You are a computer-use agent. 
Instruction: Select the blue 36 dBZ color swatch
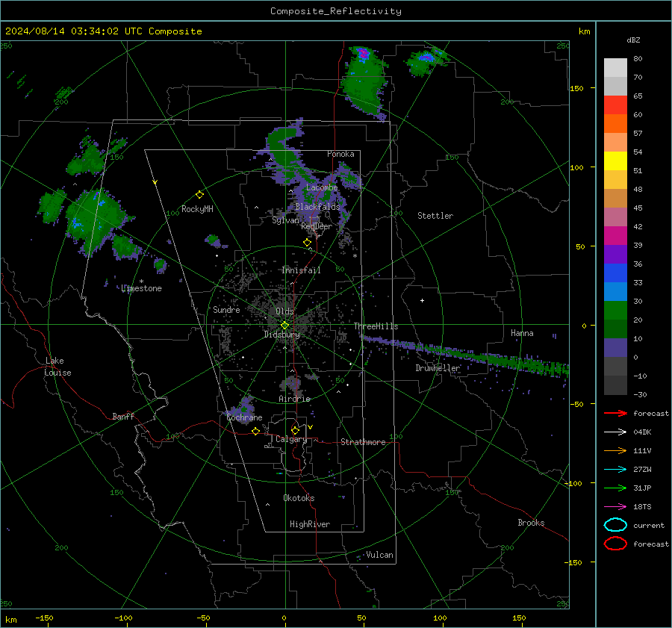[x=615, y=273]
